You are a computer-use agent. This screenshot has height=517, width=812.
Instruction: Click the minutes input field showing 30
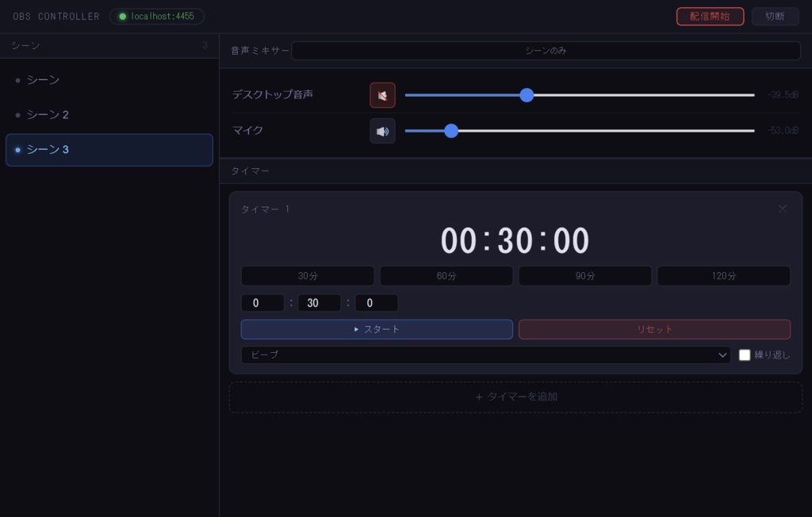point(320,303)
